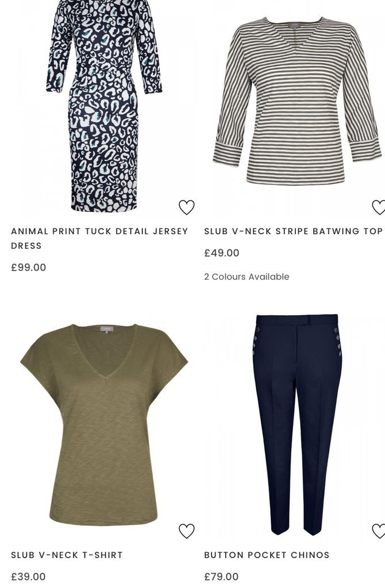The height and width of the screenshot is (588, 385).
Task: Add the animal print dress to wishlist
Action: tap(187, 207)
